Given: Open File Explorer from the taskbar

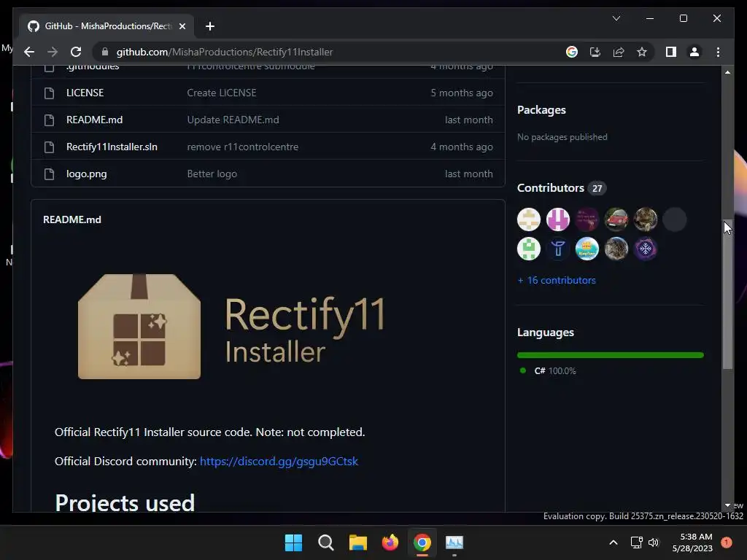Looking at the screenshot, I should (357, 542).
